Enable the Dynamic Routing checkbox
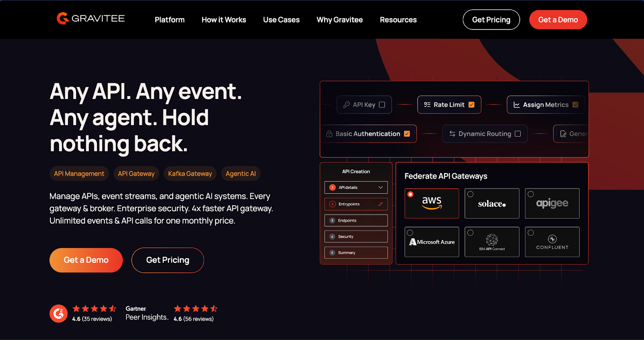The image size is (644, 340). point(518,134)
